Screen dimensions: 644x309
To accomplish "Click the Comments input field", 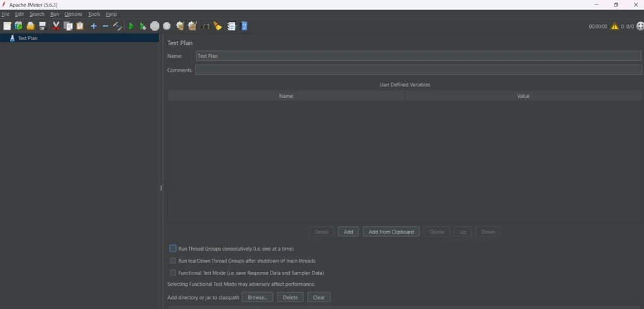I will tap(418, 70).
